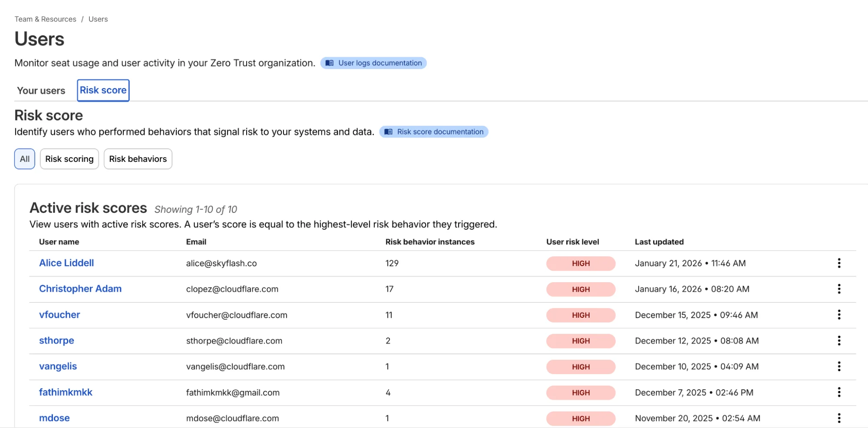Screen dimensions: 868x428
Task: Open the User logs documentation badge
Action: coord(373,63)
